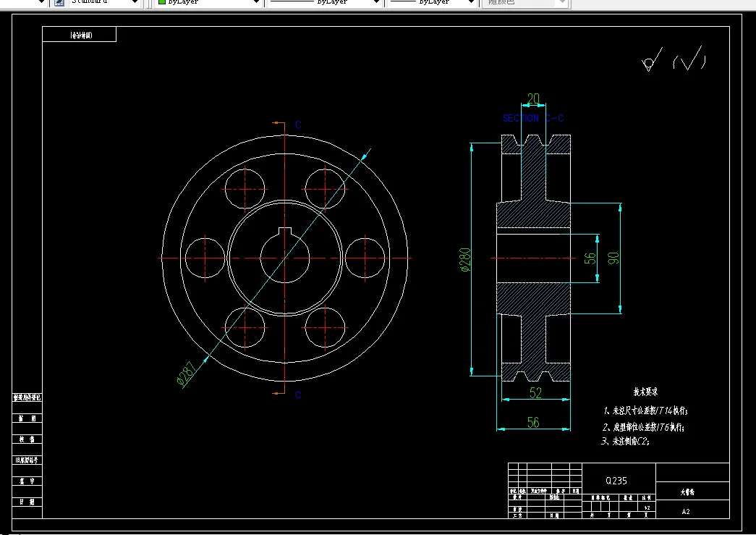Click the A2 sheet size text
The width and height of the screenshot is (756, 535).
coord(686,511)
